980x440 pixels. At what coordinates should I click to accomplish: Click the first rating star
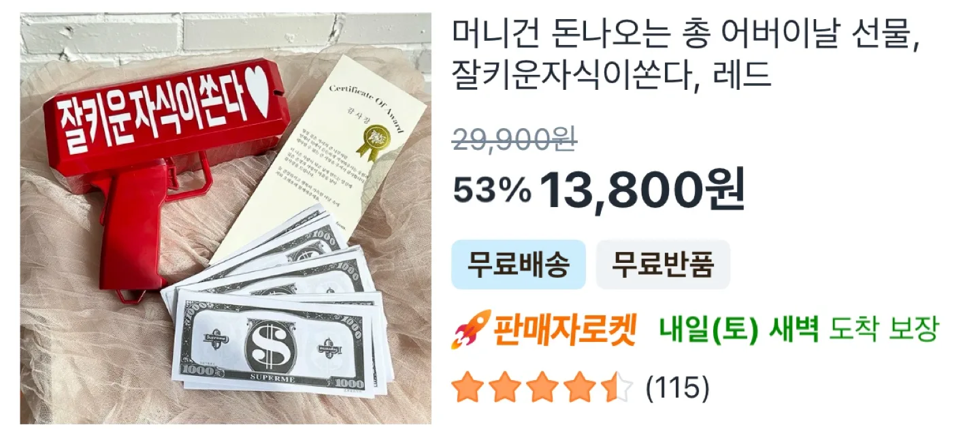(469, 387)
